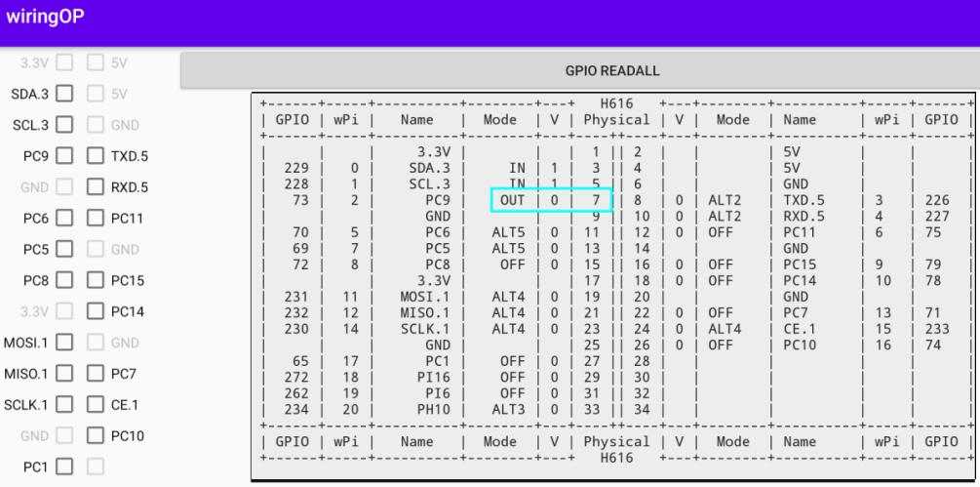Toggle the RXD.5 pin checkbox
980x487 pixels.
click(x=95, y=187)
